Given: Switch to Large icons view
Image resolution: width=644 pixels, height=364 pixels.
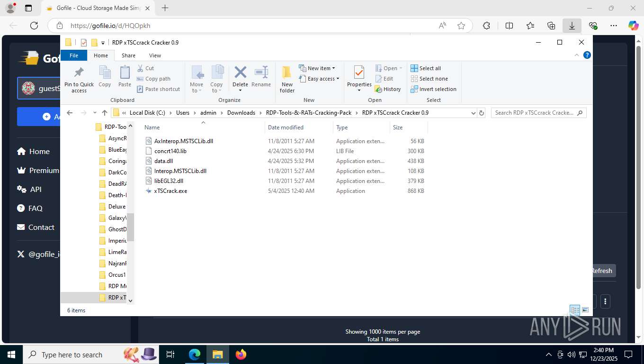Looking at the screenshot, I should click(585, 310).
